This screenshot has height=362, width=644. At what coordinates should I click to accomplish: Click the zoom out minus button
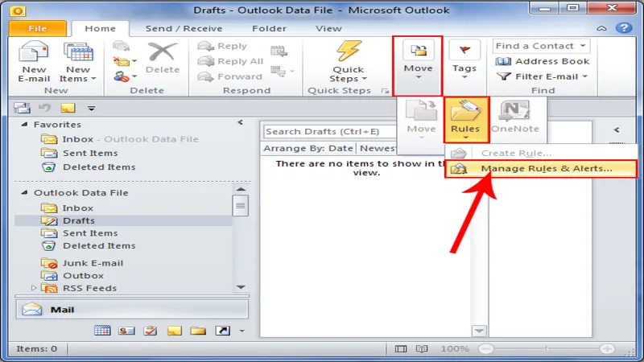click(x=486, y=349)
